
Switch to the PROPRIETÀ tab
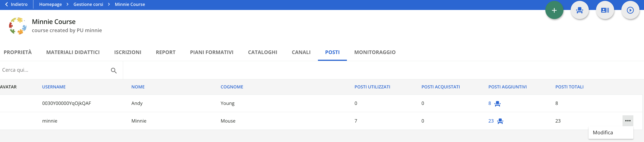coord(17,52)
